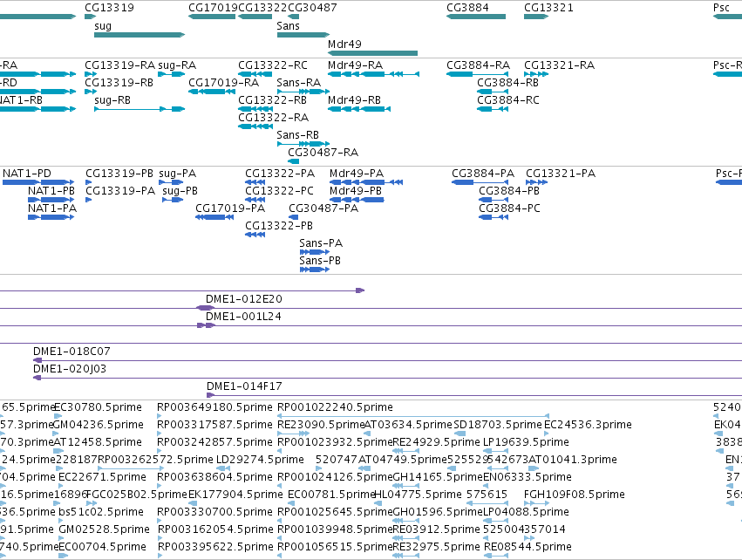742x560 pixels.
Task: Select protein NAT1-PD
Action: [39, 182]
